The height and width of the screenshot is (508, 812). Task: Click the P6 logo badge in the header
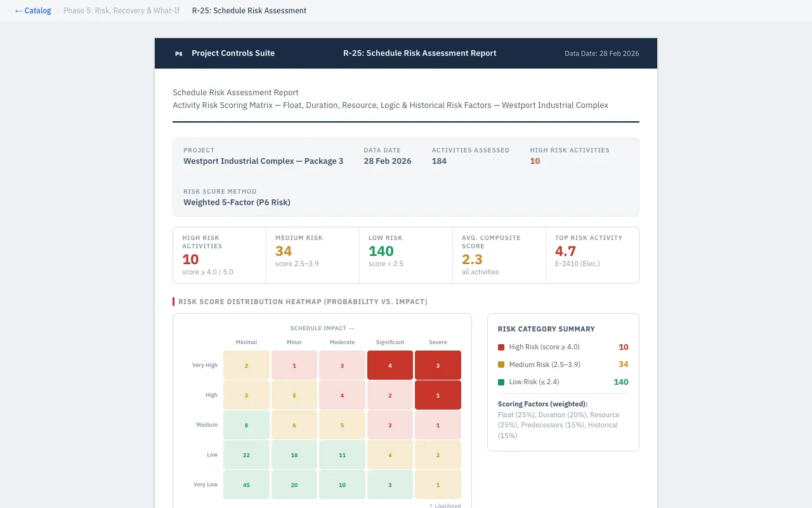click(x=178, y=53)
